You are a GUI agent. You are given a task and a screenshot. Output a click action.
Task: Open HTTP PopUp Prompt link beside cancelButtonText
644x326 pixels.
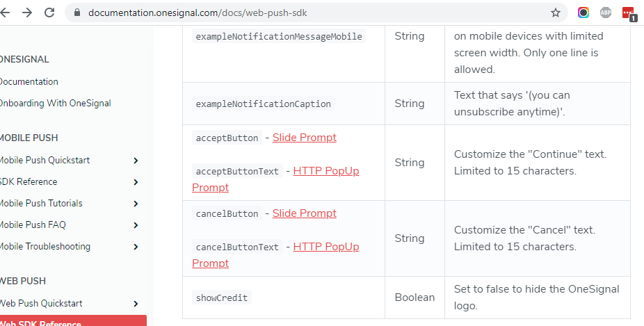click(275, 254)
